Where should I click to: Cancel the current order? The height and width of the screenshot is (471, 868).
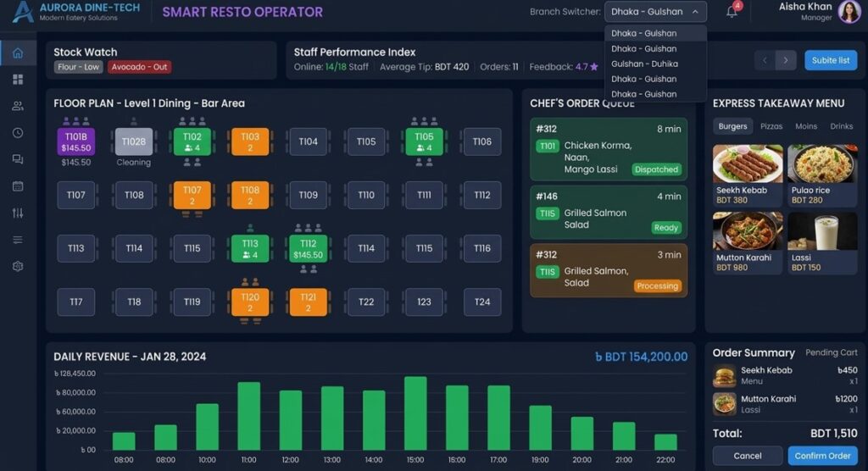click(748, 456)
